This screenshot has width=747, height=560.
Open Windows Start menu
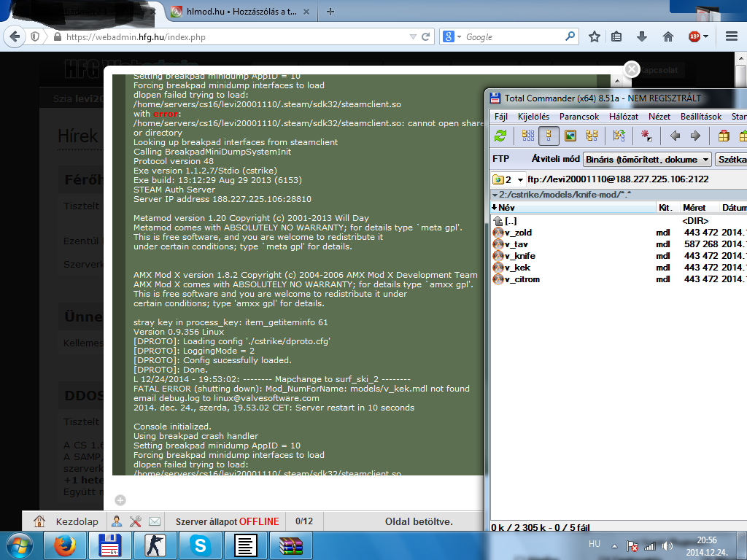tap(20, 545)
